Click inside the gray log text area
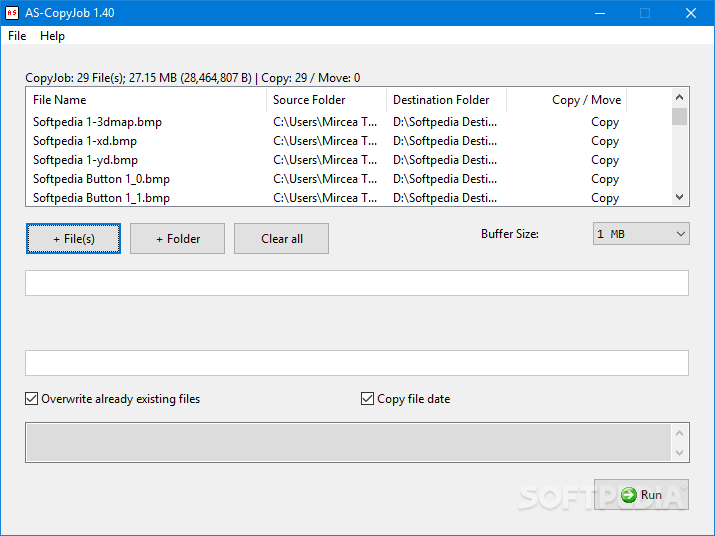715x536 pixels. tap(349, 442)
